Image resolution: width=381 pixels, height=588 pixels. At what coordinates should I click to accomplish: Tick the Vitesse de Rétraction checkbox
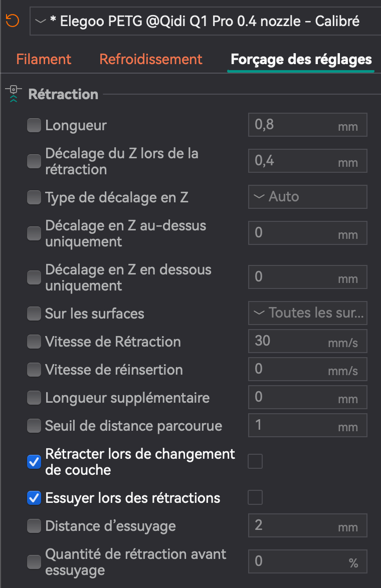pyautogui.click(x=34, y=342)
